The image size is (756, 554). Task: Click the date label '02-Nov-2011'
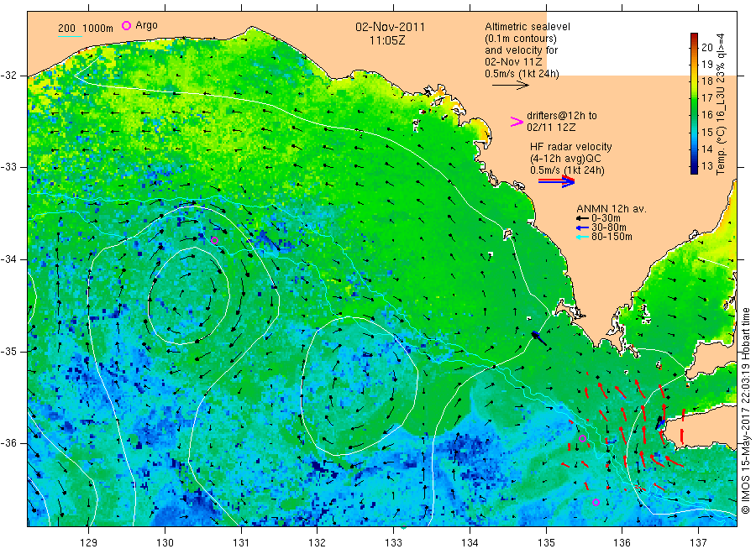(390, 27)
